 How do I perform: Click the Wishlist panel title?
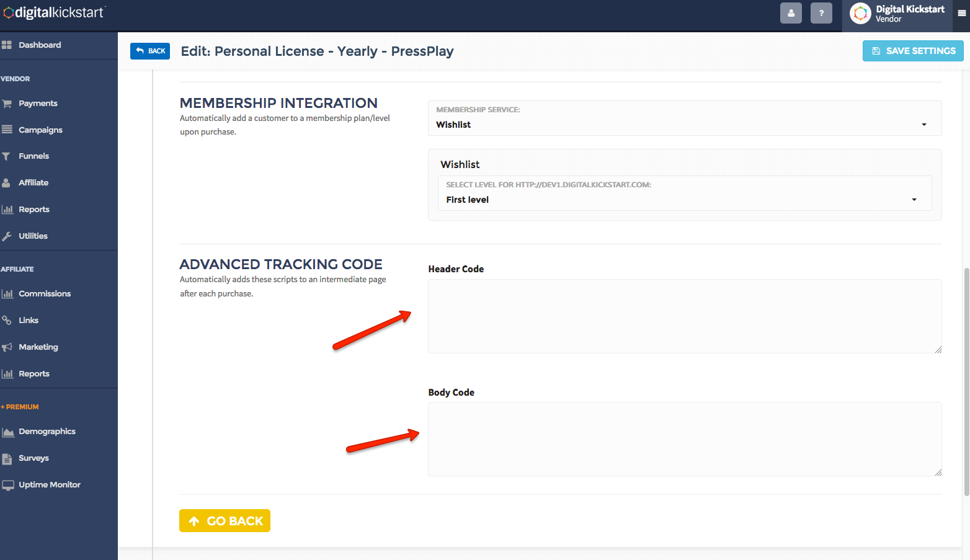coord(460,164)
